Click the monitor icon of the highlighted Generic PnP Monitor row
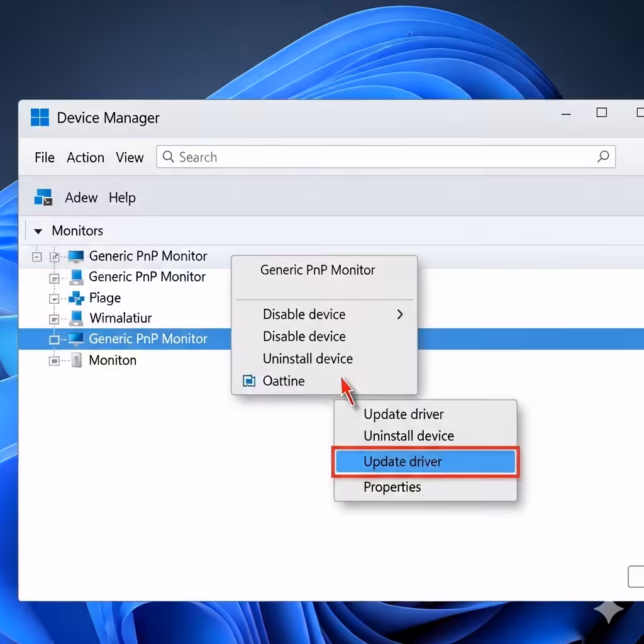This screenshot has width=644, height=644. [x=76, y=339]
